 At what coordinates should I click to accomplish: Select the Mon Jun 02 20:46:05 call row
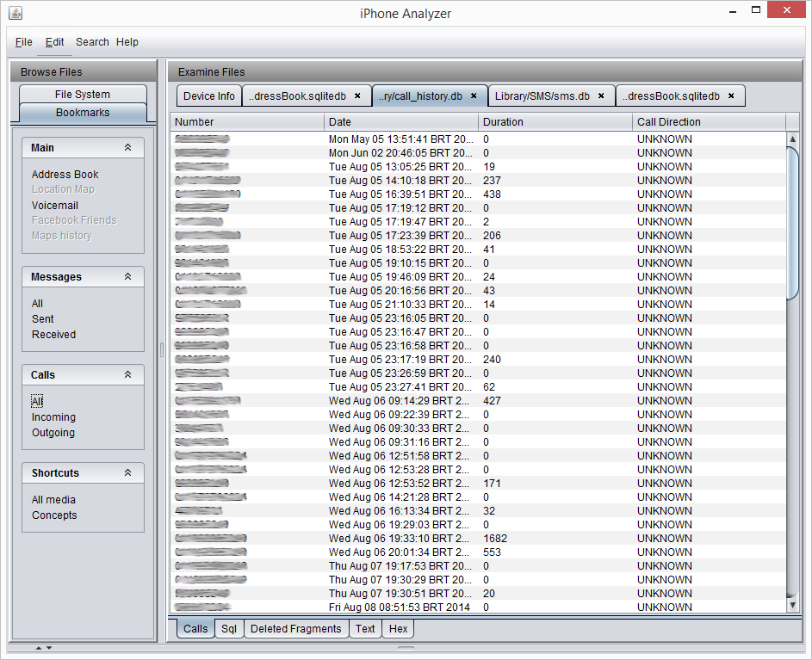[478, 152]
